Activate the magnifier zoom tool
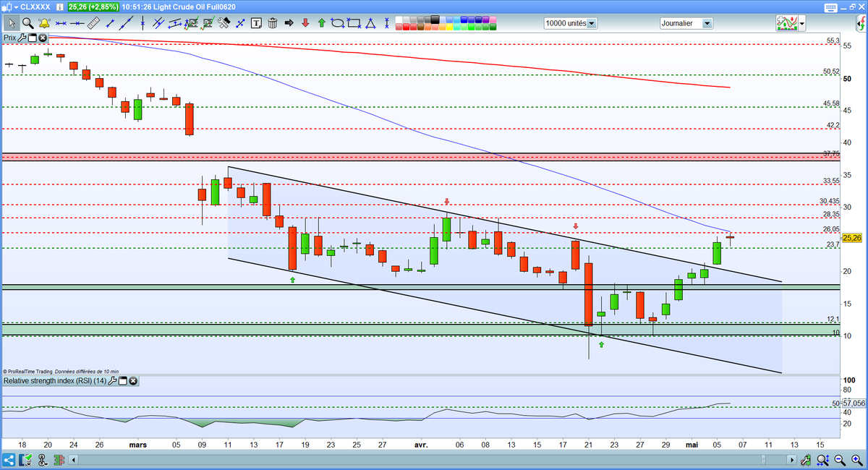868x470 pixels. coord(27,23)
